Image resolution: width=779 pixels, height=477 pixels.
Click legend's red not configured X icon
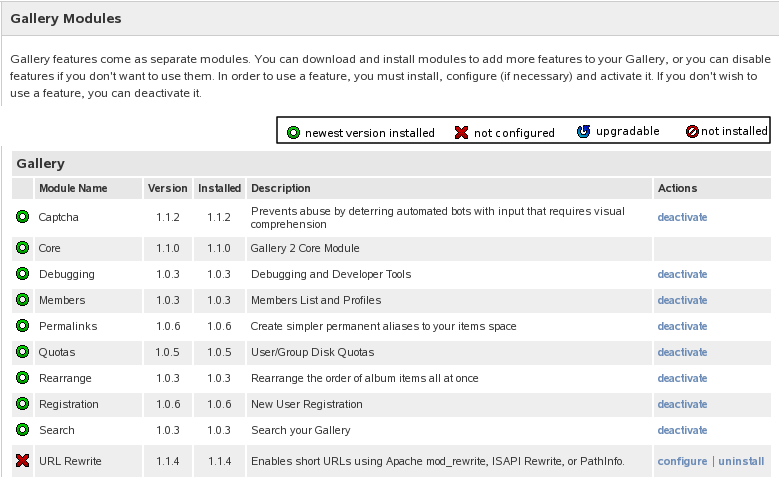[461, 133]
